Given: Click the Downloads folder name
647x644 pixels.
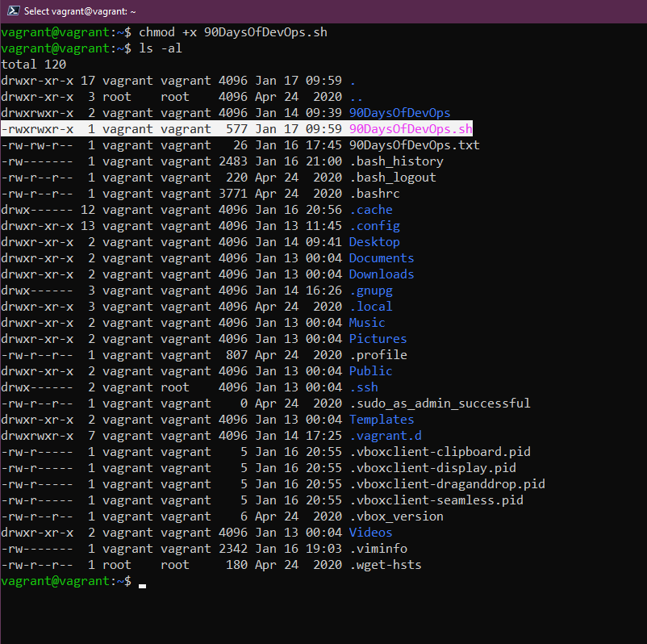Looking at the screenshot, I should coord(382,274).
